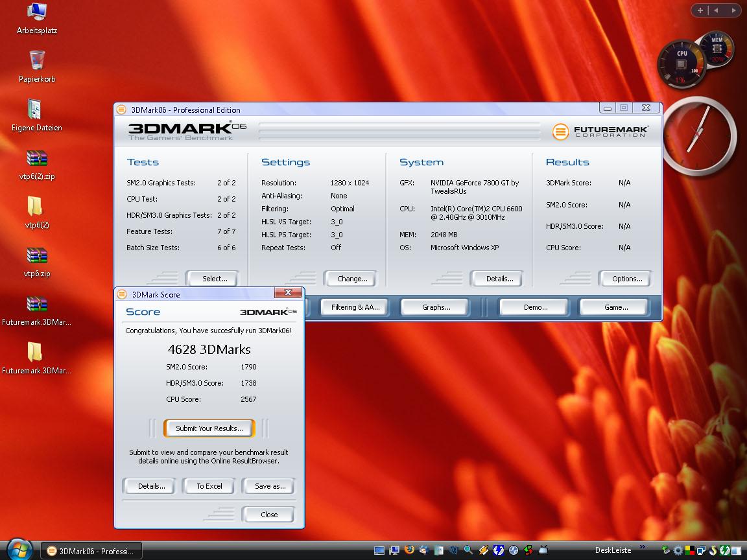
Task: Click the results Options... button
Action: (624, 279)
